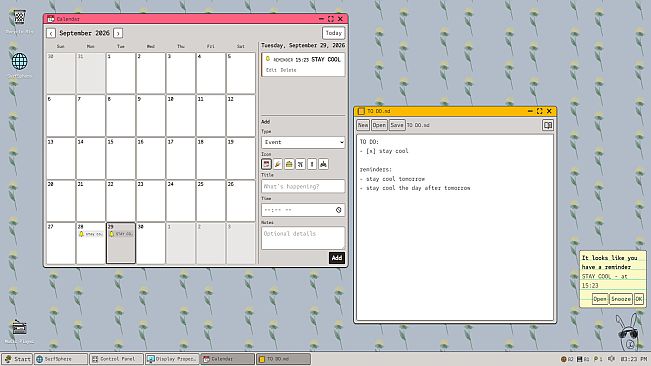This screenshot has width=651, height=366.
Task: Switch to Control Panel in the taskbar
Action: (117, 359)
